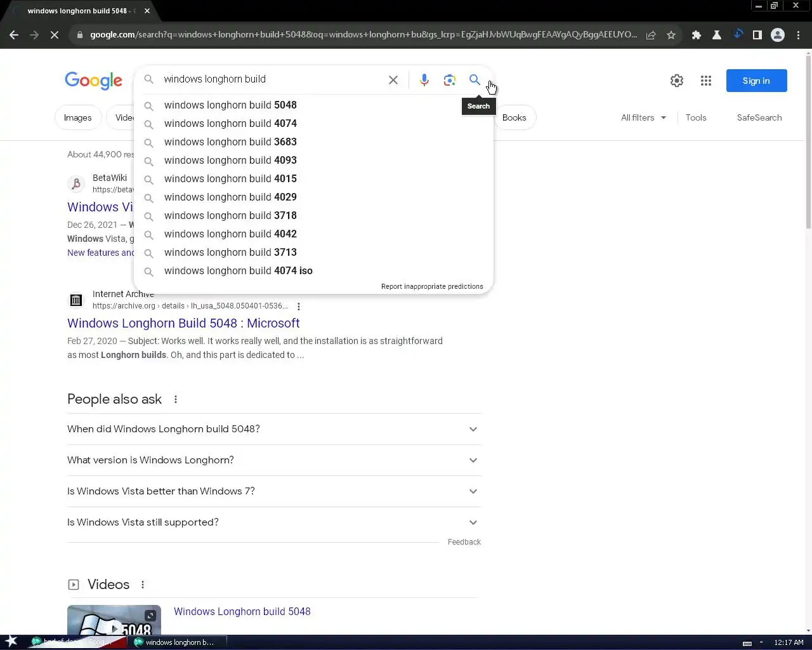Image resolution: width=812 pixels, height=650 pixels.
Task: Click the address bar padlock icon
Action: point(79,35)
